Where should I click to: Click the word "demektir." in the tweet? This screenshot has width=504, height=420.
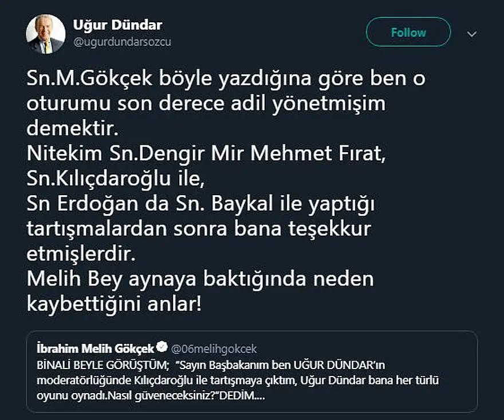pos(73,129)
